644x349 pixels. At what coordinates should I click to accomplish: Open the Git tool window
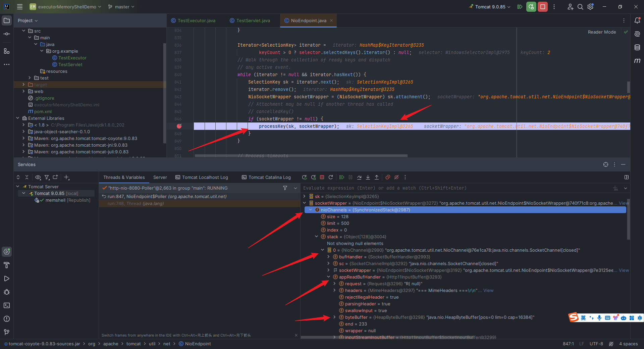pos(7,332)
